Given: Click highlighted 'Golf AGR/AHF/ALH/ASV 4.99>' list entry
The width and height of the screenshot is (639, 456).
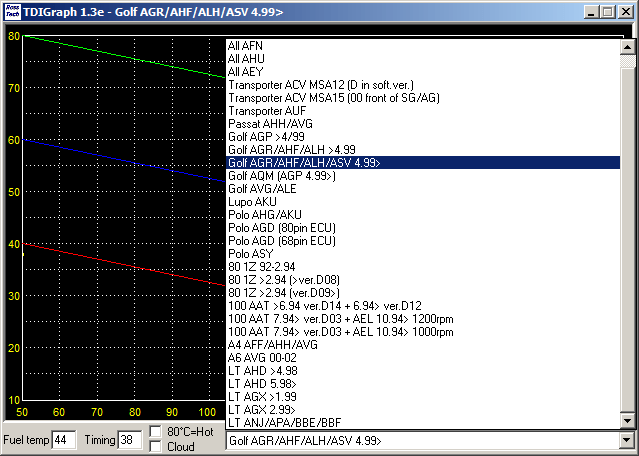Looking at the screenshot, I should [x=423, y=163].
